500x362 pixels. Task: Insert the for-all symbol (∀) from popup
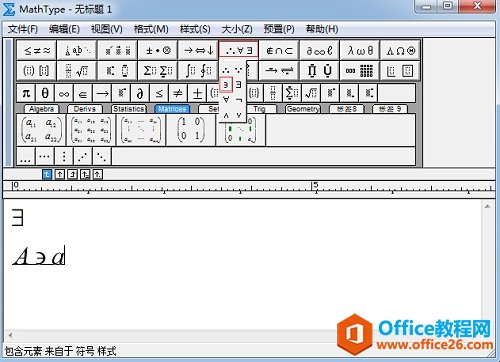click(226, 99)
